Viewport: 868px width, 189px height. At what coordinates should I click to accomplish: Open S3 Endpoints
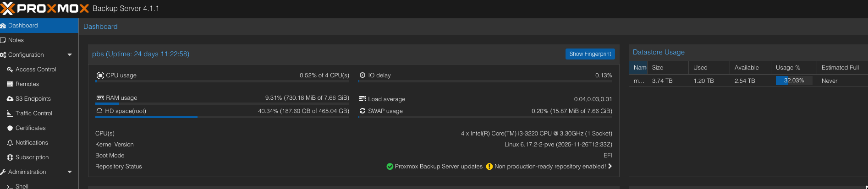click(39, 99)
